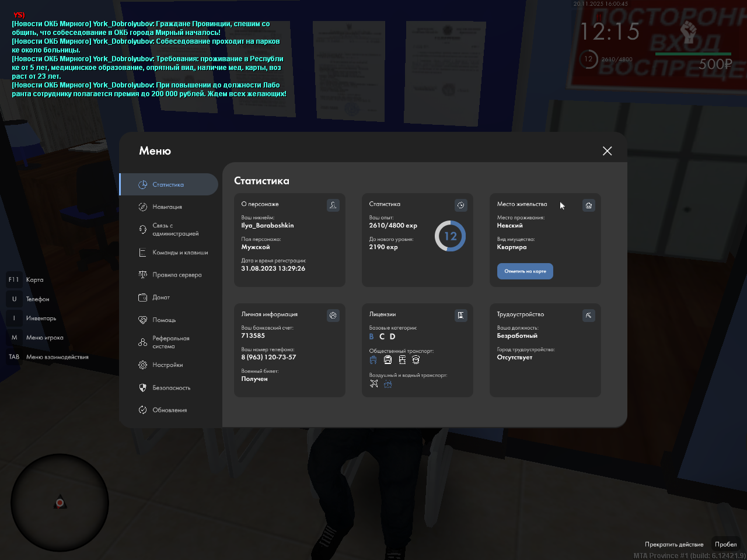Click the blue highlighted bus license icon

coord(373,360)
